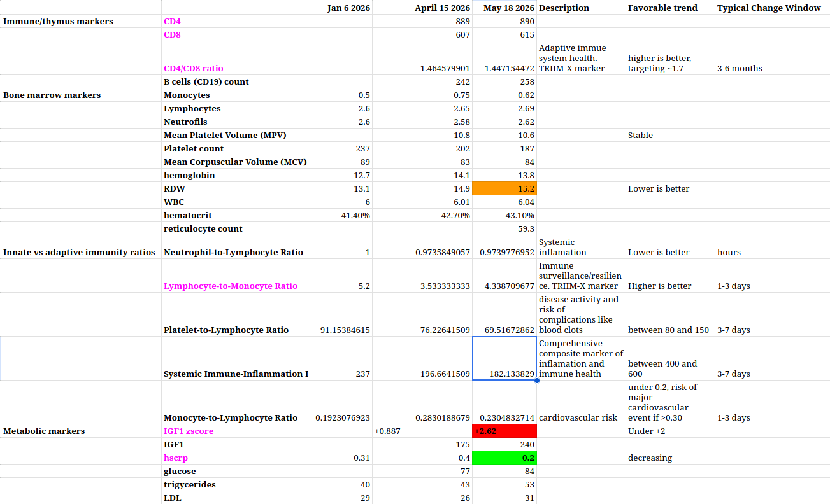
Task: Click the pink 'CD8' row label
Action: [234, 34]
